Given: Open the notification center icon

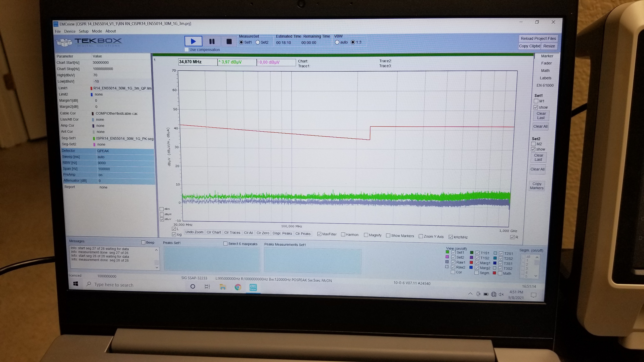Looking at the screenshot, I should (x=533, y=295).
